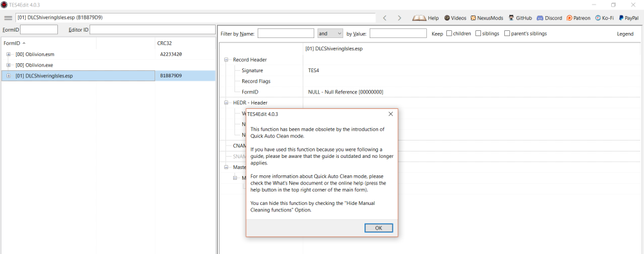Image resolution: width=644 pixels, height=254 pixels.
Task: Expand the Oblivion.esm tree node
Action: pyautogui.click(x=8, y=54)
